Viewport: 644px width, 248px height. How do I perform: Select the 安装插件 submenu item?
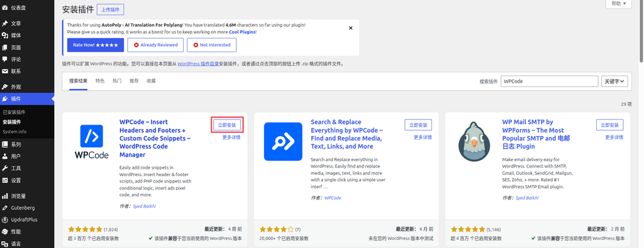point(11,121)
